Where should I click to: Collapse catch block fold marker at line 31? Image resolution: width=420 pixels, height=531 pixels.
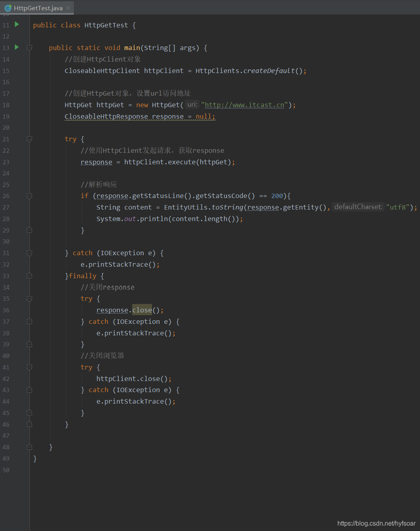[29, 253]
